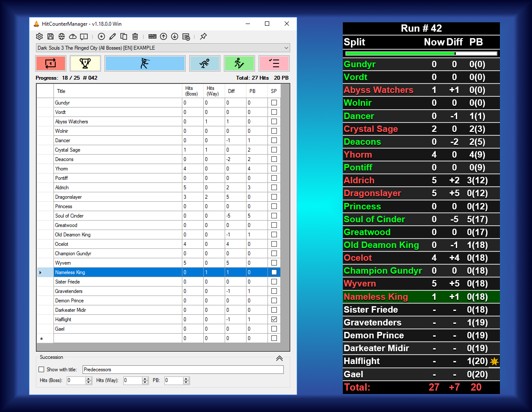Click the current row arrow beside Nameless King

tap(41, 272)
